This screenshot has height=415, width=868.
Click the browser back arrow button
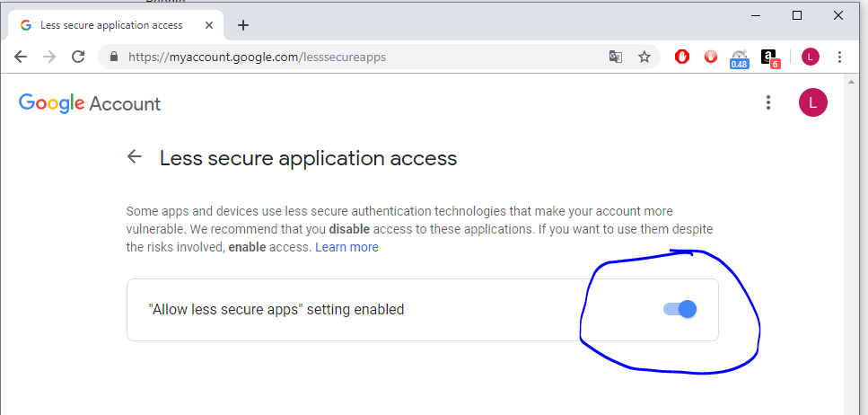21,57
